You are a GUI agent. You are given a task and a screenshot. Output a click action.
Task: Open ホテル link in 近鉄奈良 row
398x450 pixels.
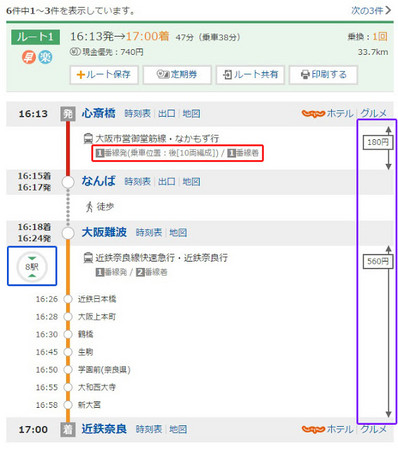click(340, 429)
